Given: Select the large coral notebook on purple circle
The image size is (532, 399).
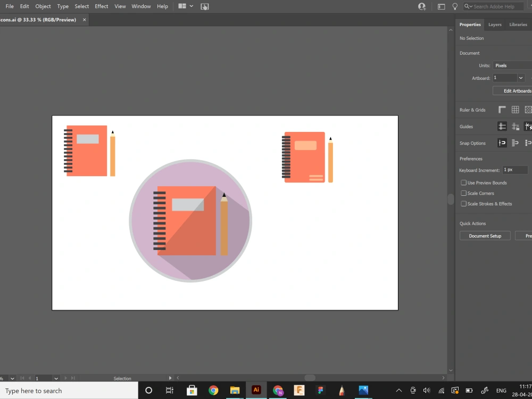Looking at the screenshot, I should coord(187,221).
